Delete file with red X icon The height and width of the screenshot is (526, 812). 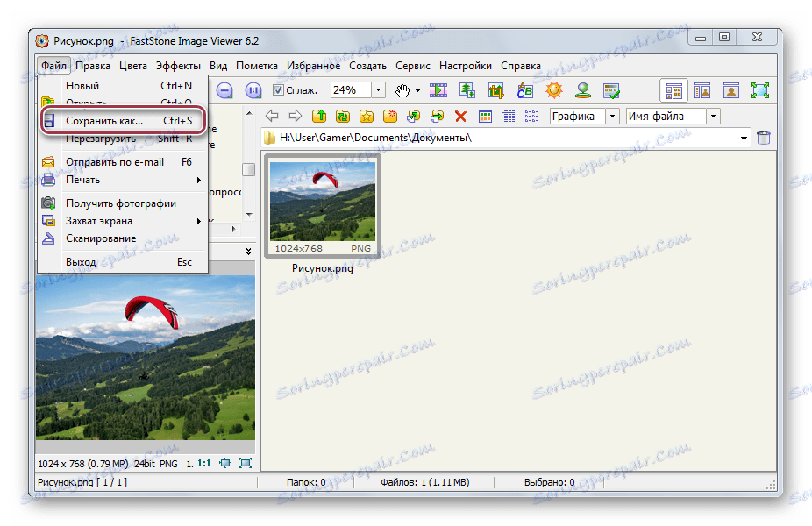(460, 116)
